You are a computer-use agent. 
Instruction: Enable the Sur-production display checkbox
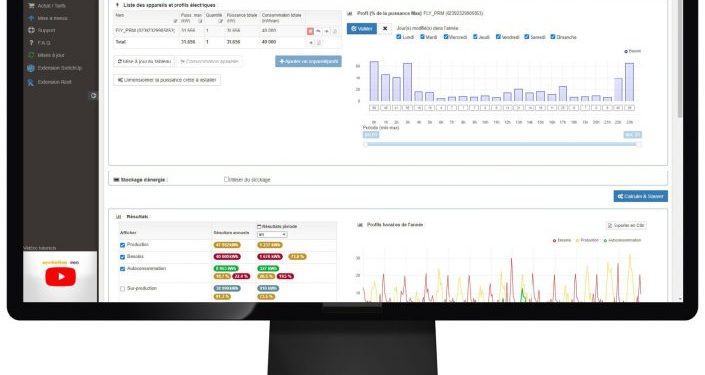click(x=122, y=289)
